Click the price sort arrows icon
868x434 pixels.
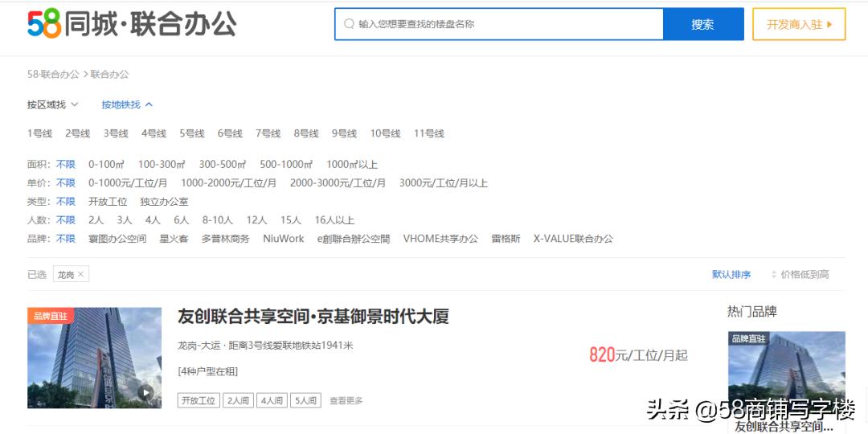[773, 275]
